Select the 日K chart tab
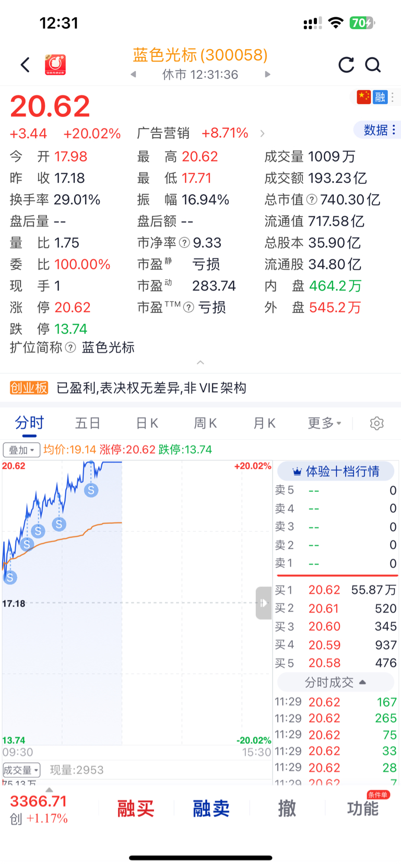Viewport: 401px width, 868px height. pyautogui.click(x=147, y=423)
